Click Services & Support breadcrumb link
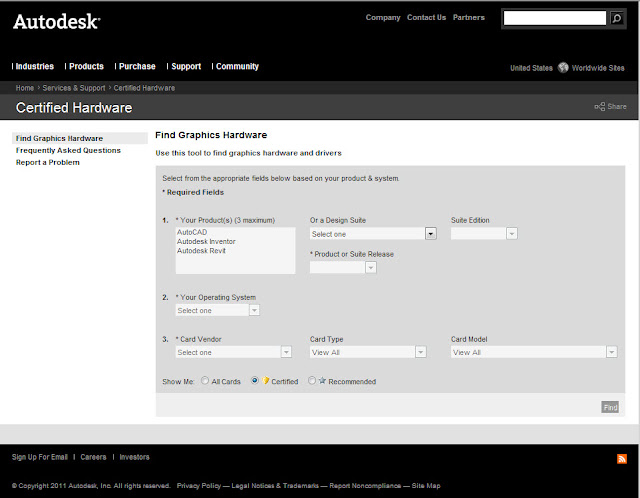The width and height of the screenshot is (640, 498). click(x=74, y=88)
